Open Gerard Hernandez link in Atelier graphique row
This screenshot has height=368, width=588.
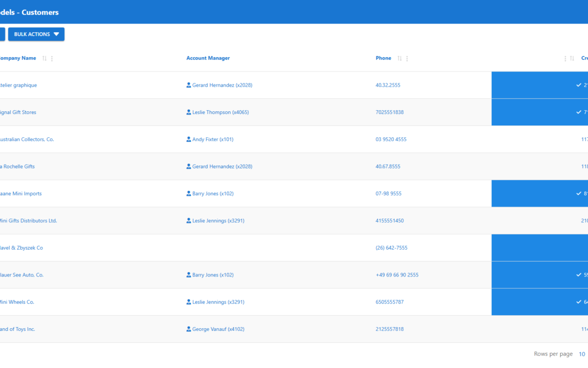222,85
